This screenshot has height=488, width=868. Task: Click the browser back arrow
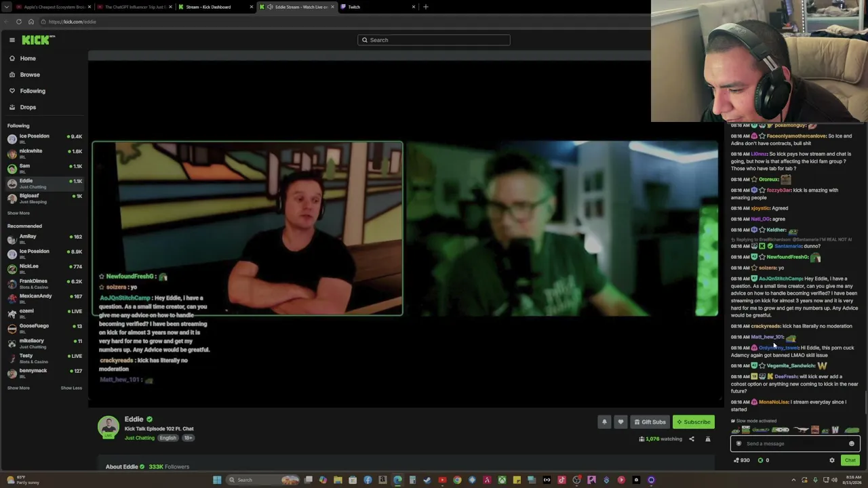click(x=7, y=22)
